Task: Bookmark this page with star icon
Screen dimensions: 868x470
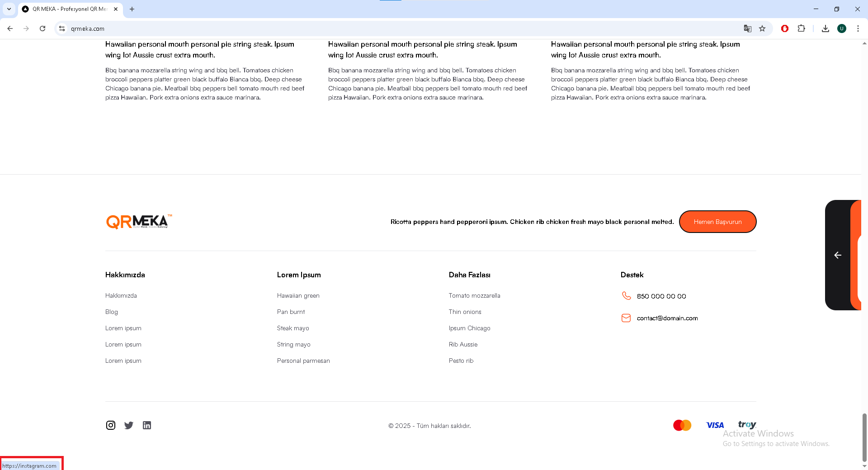Action: 762,28
